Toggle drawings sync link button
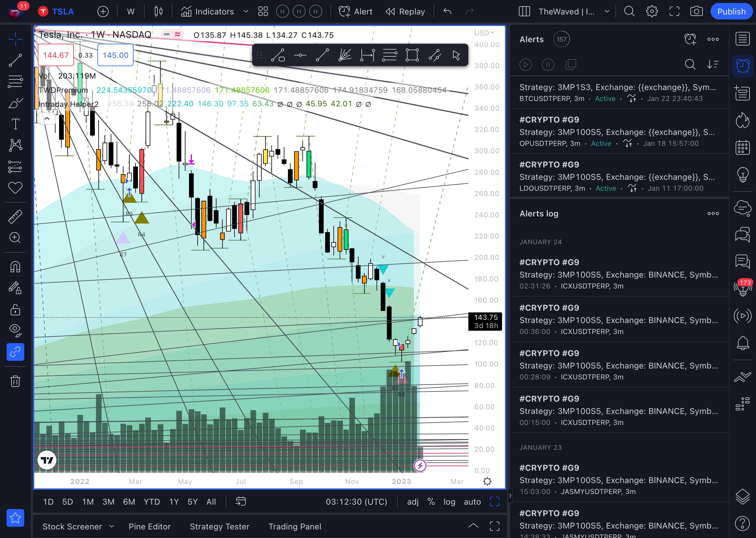This screenshot has width=756, height=538. 15,352
